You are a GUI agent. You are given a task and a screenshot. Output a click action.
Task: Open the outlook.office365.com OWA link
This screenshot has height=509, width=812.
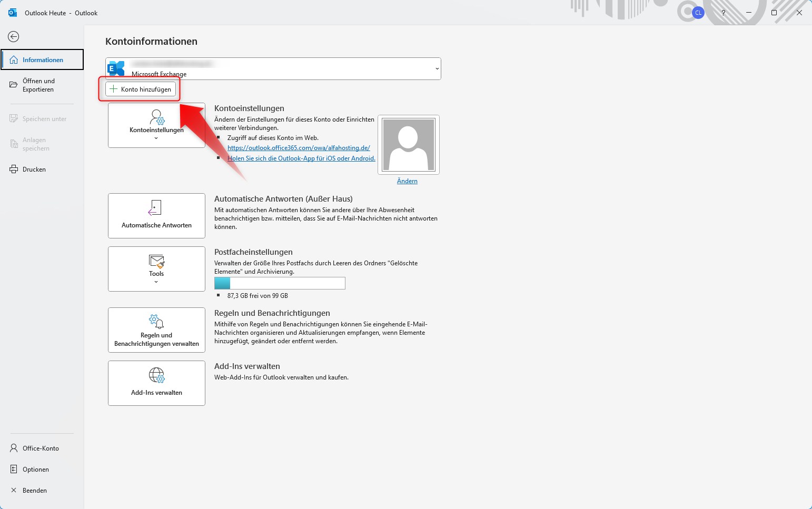coord(299,148)
